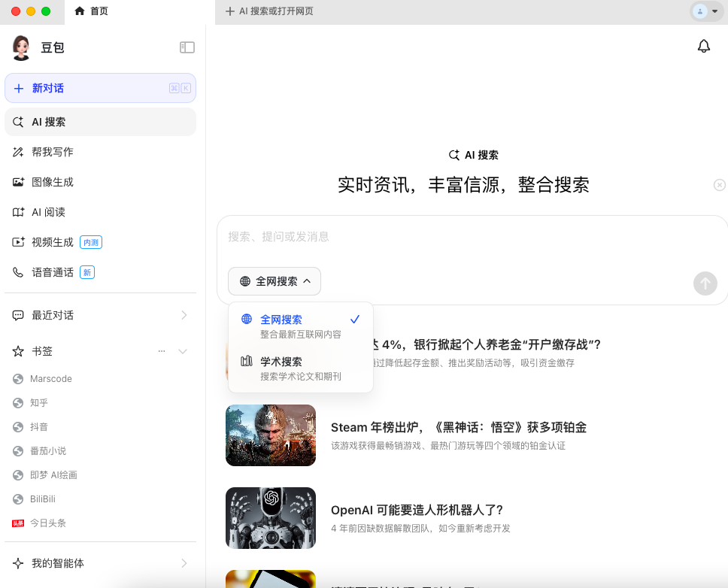This screenshot has width=728, height=588.
Task: Open 帮我写作 writing assistant
Action: click(x=100, y=152)
